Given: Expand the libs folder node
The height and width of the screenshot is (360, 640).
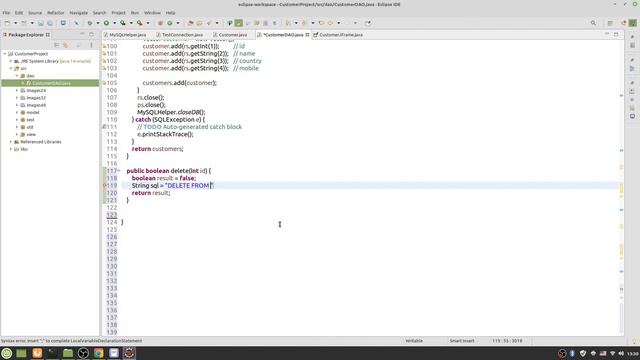Looking at the screenshot, I should pyautogui.click(x=11, y=149).
